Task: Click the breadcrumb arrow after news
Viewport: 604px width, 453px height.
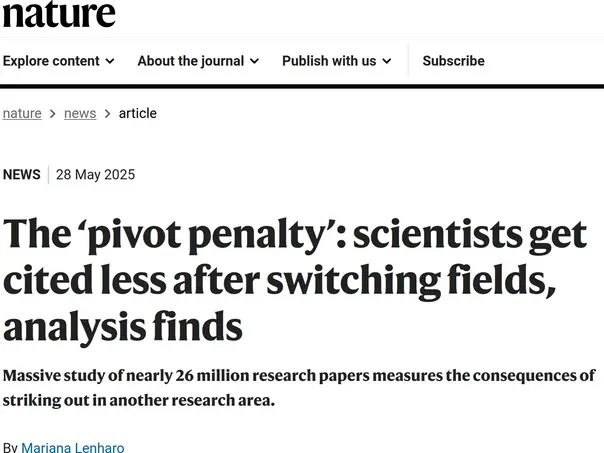Action: (107, 114)
